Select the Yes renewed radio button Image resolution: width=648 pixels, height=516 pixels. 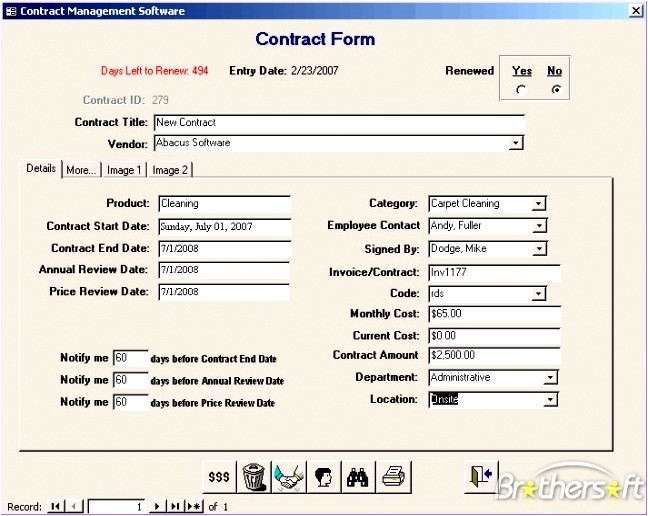coord(522,89)
